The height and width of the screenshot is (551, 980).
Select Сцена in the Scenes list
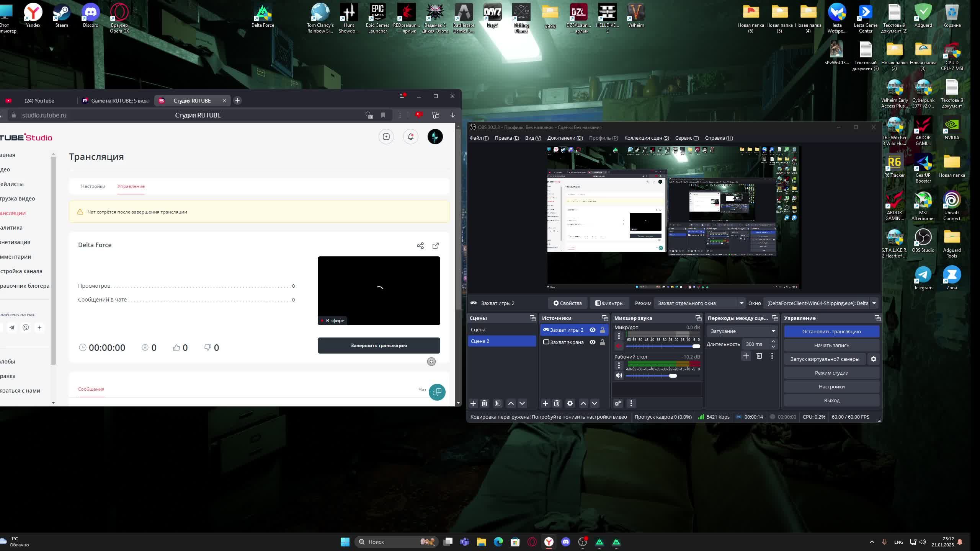point(502,329)
